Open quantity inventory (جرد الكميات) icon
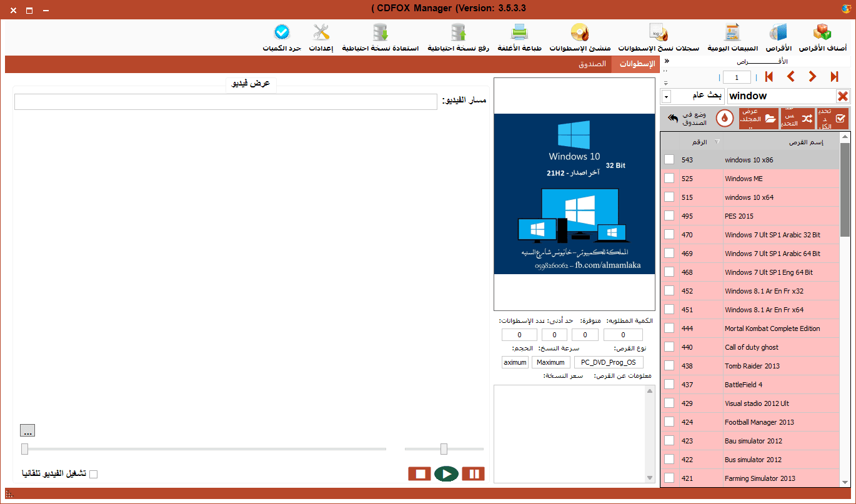This screenshot has height=504, width=856. 282,37
